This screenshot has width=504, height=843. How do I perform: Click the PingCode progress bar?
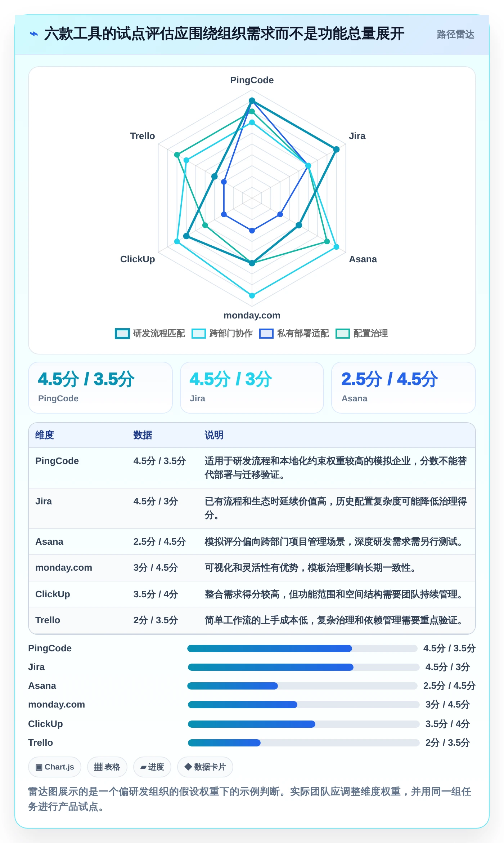coord(302,648)
